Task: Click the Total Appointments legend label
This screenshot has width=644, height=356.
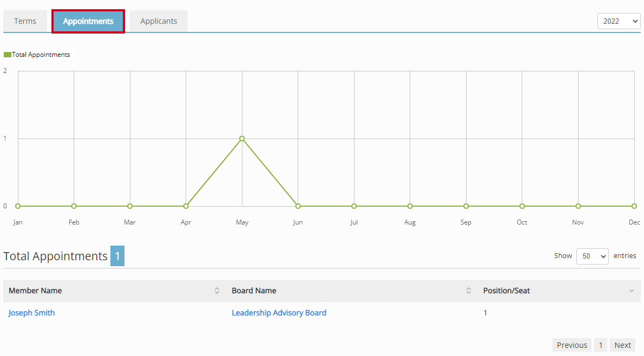Action: pyautogui.click(x=41, y=55)
